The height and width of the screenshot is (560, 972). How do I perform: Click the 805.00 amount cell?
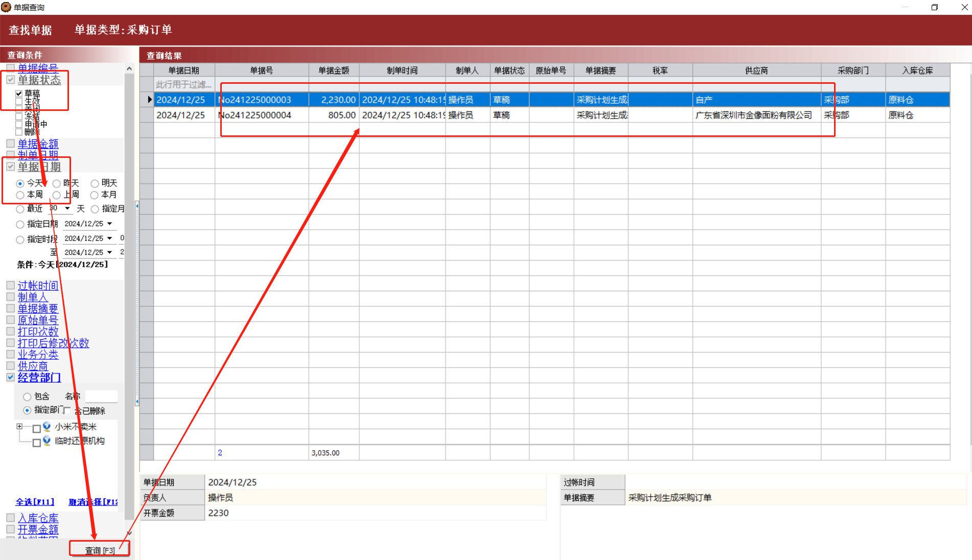(x=334, y=115)
